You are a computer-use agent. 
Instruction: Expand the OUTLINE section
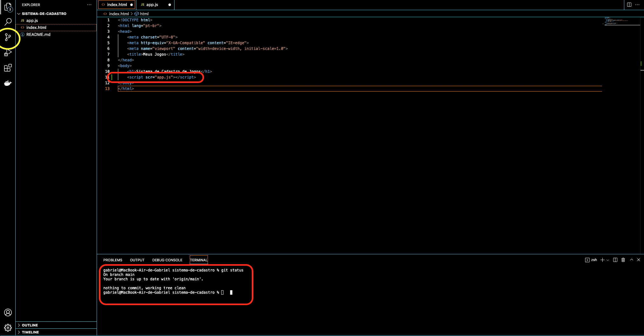tap(56, 325)
